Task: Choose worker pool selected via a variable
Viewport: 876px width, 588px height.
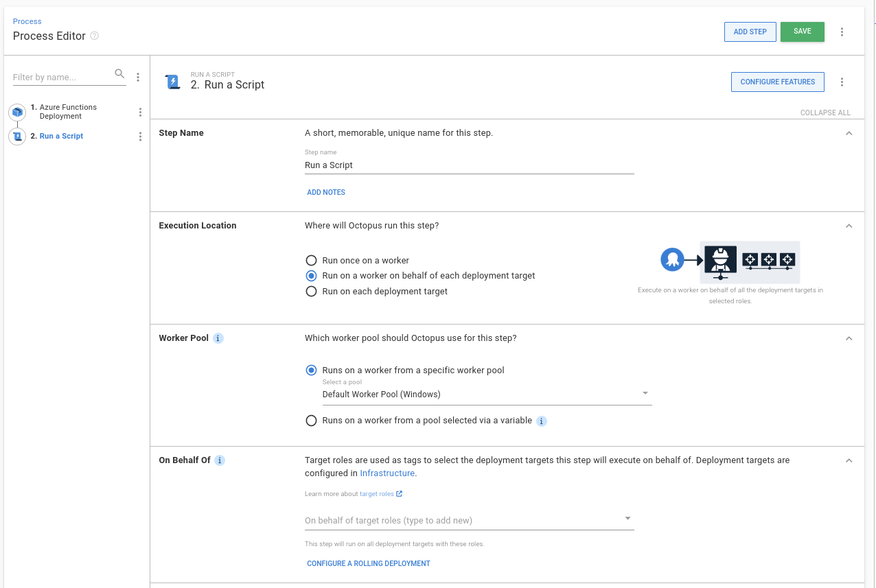Action: click(311, 420)
